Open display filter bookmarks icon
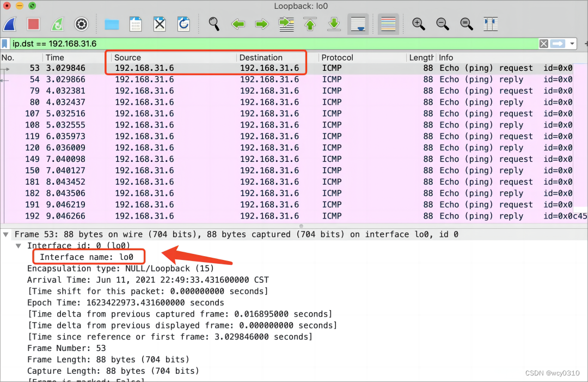 point(5,44)
